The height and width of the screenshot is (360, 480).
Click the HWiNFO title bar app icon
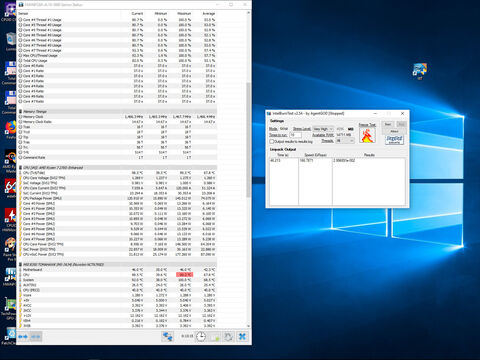(x=21, y=5)
